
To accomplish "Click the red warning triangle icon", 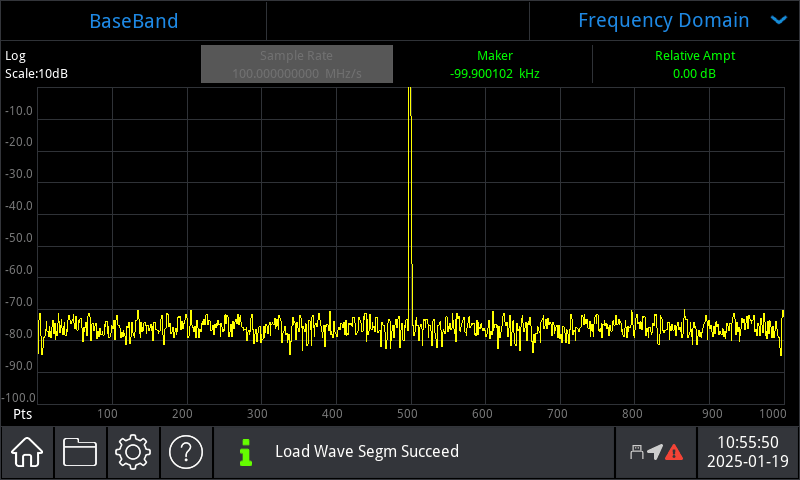I will [x=674, y=452].
